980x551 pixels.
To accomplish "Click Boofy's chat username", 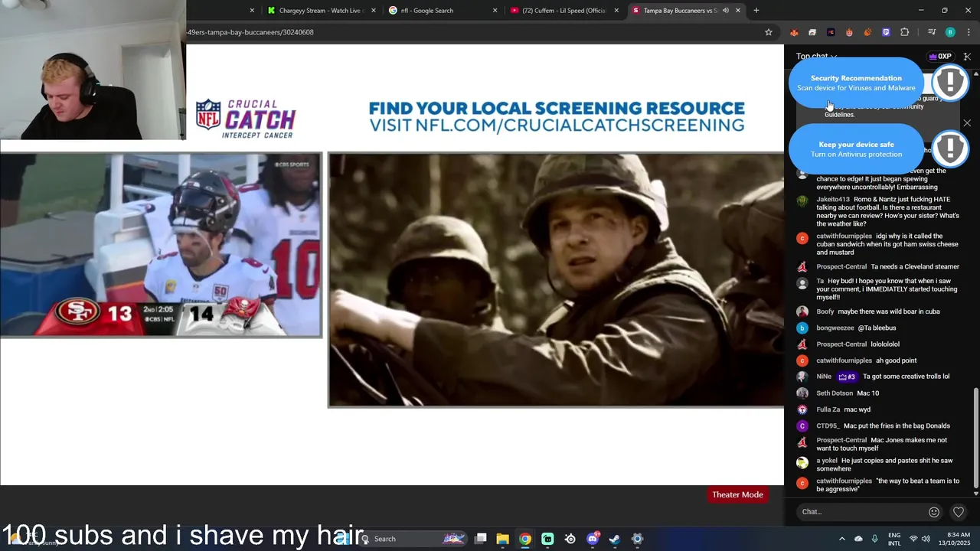I will pyautogui.click(x=825, y=311).
